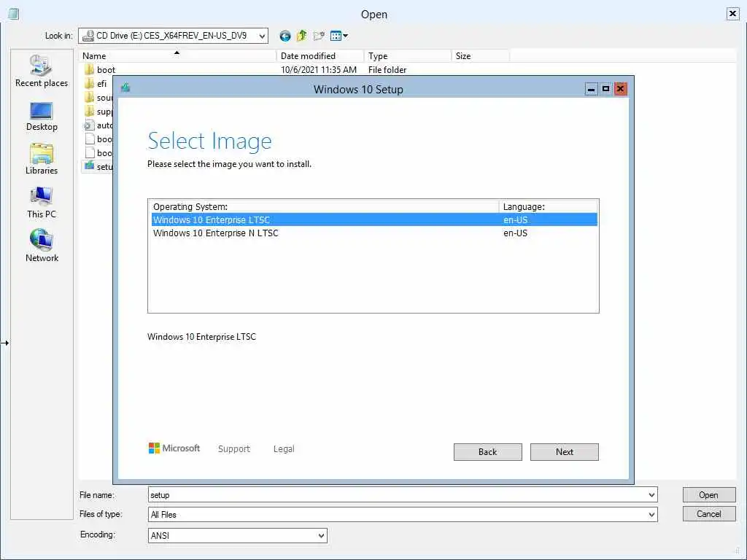Screen dimensions: 747x560
Task: Click Cancel button in file dialog
Action: pos(709,514)
